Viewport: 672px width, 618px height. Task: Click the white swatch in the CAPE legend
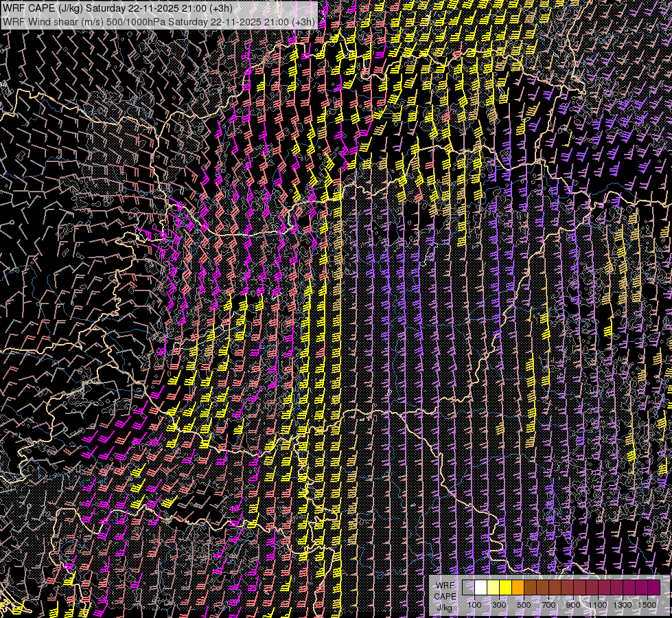[x=480, y=588]
